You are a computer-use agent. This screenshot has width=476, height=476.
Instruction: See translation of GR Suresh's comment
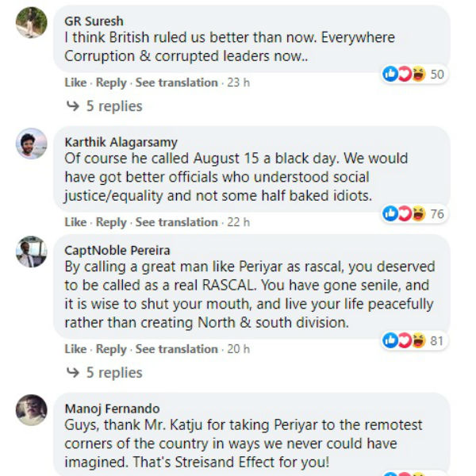[176, 83]
